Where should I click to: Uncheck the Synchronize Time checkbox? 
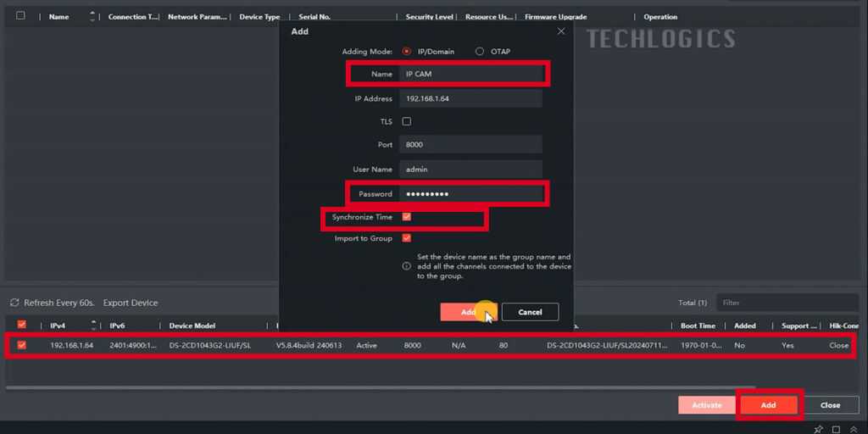tap(407, 217)
